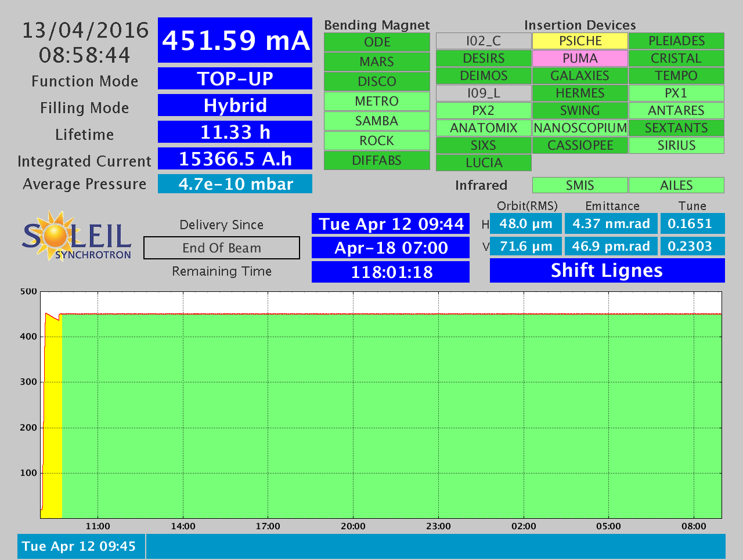The height and width of the screenshot is (560, 743).
Task: Select the SWING beamline indicator
Action: pyautogui.click(x=580, y=111)
